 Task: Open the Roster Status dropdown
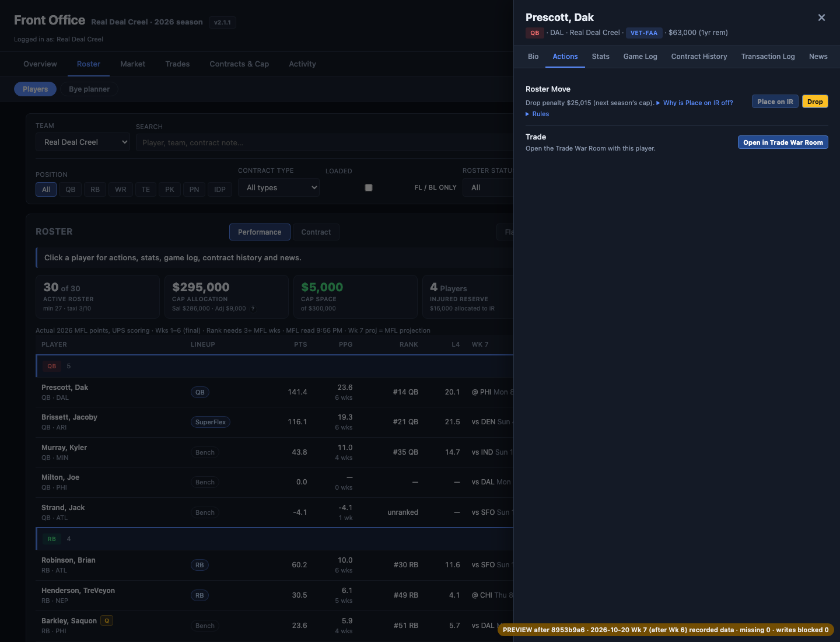tap(488, 188)
